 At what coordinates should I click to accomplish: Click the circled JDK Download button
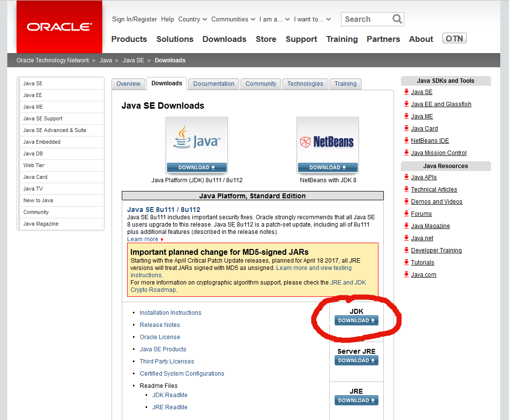(x=356, y=320)
